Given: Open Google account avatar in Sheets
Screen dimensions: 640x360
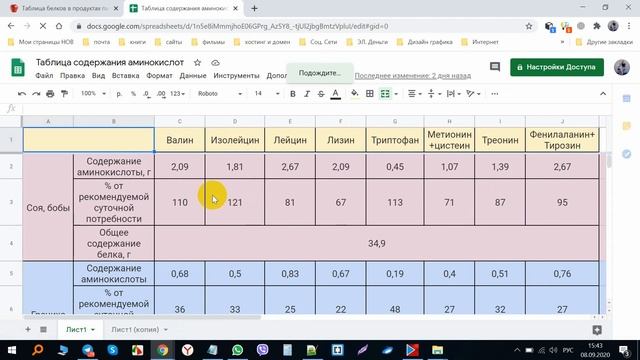Looking at the screenshot, I should point(622,67).
